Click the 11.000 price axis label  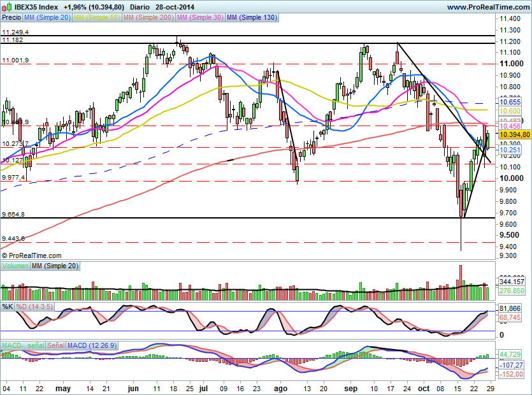pyautogui.click(x=512, y=64)
